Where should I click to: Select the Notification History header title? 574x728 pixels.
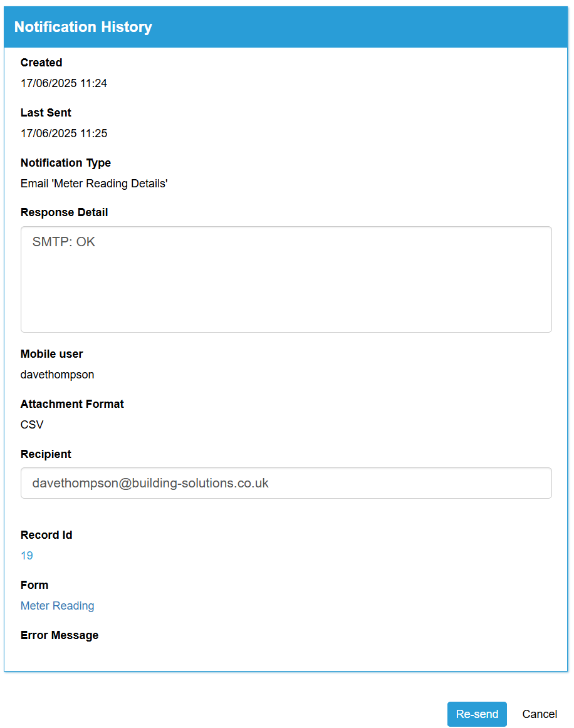83,27
